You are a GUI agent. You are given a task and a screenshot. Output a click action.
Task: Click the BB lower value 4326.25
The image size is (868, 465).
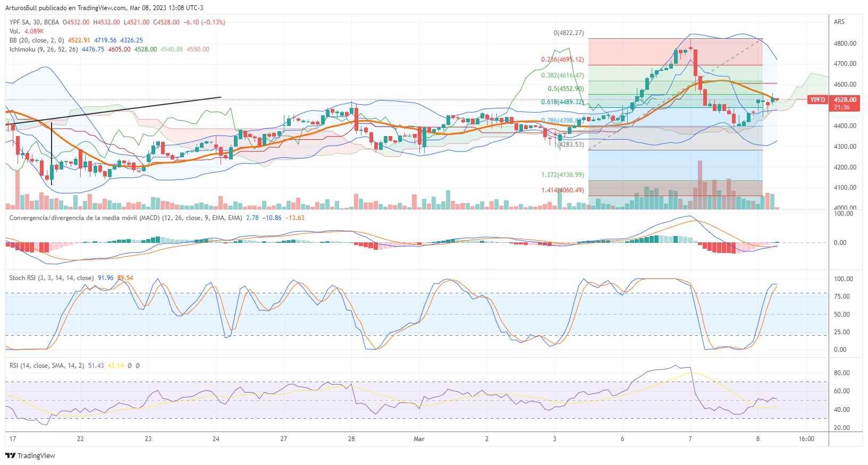point(132,40)
